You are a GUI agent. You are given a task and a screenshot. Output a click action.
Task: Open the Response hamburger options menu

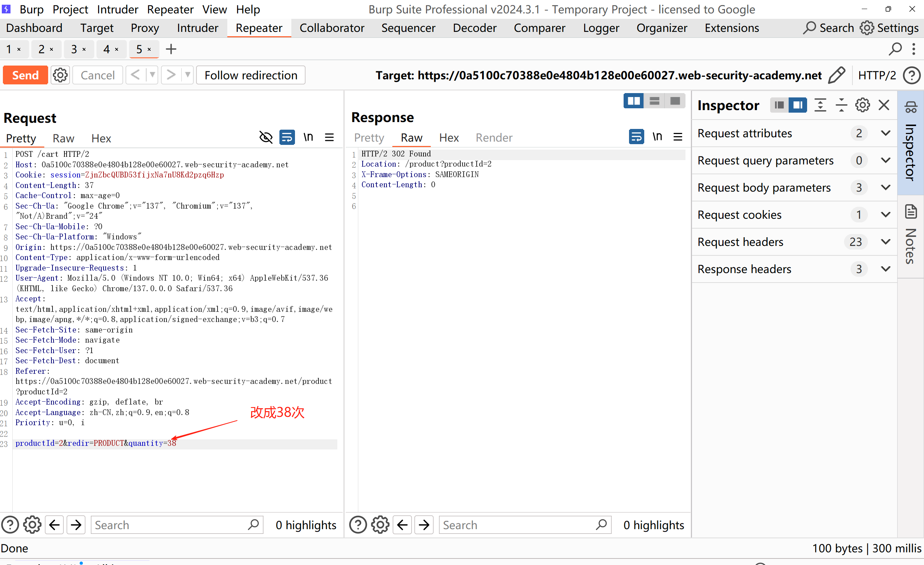coord(678,137)
